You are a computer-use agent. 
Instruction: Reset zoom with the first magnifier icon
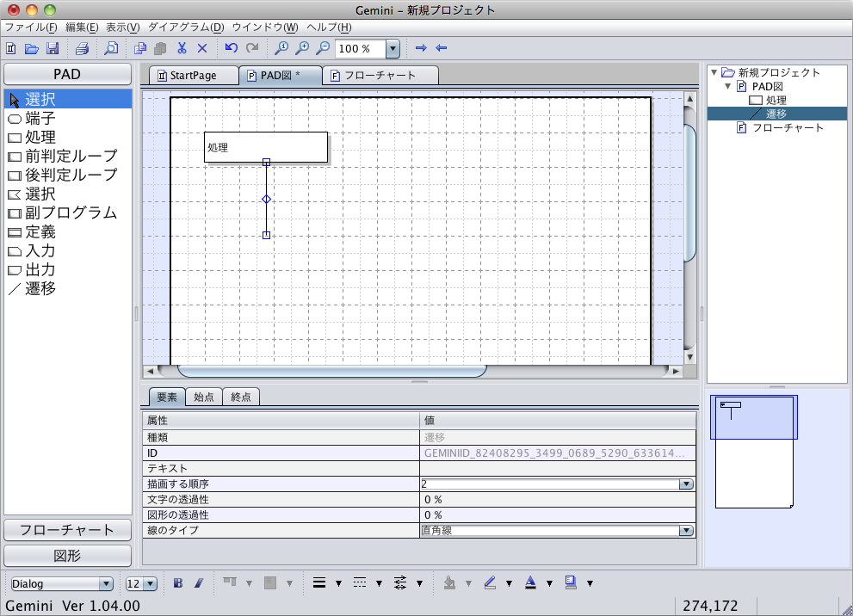[281, 48]
